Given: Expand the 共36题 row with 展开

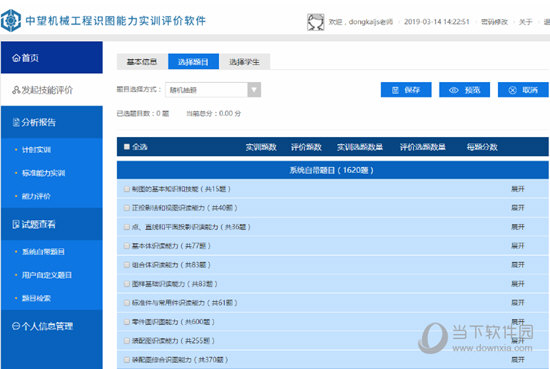Looking at the screenshot, I should (x=518, y=227).
